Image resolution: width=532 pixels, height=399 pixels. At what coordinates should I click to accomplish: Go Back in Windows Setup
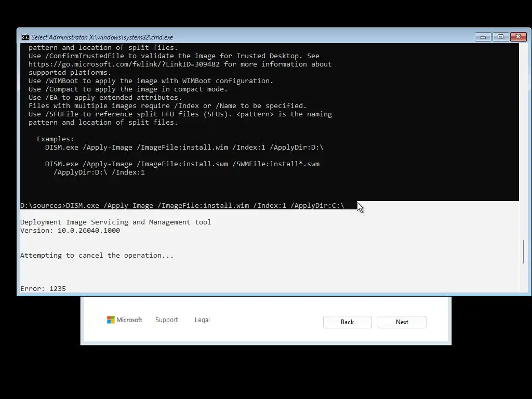pyautogui.click(x=348, y=322)
